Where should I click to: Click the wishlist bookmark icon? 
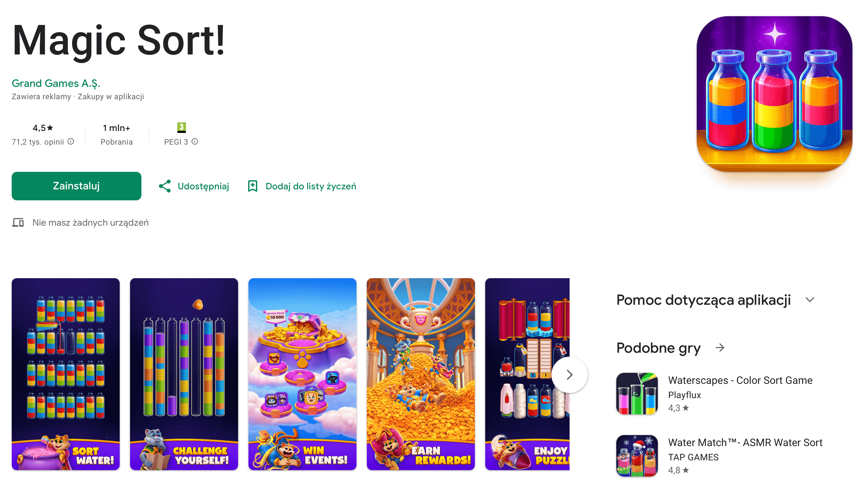point(252,186)
